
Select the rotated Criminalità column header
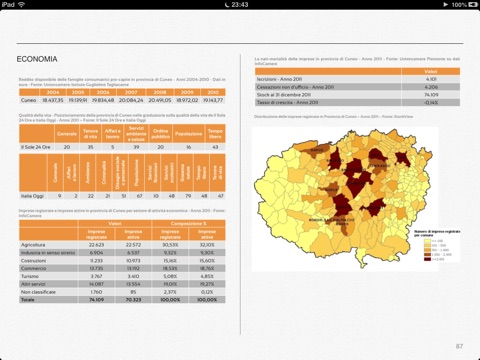(x=104, y=172)
